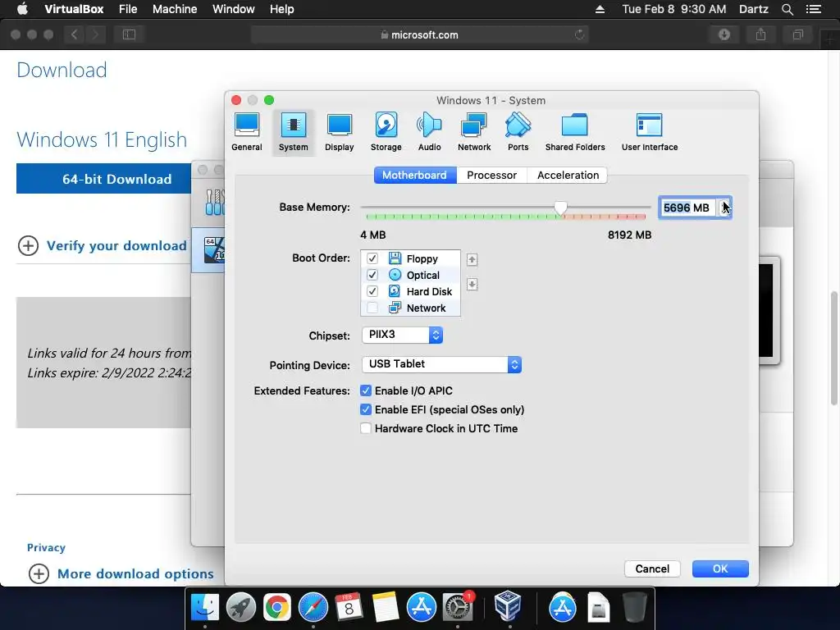Reload the microsoft.com page
This screenshot has height=630, width=840.
580,34
